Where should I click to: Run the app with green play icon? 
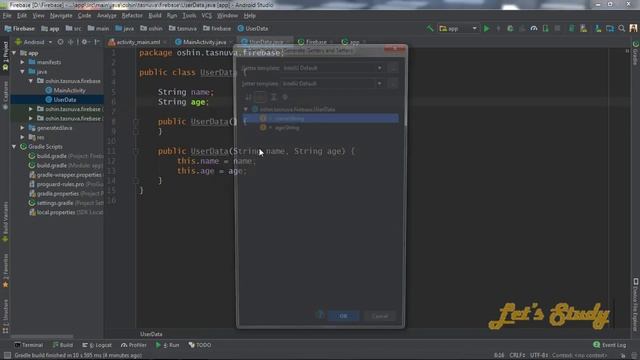pyautogui.click(x=487, y=29)
